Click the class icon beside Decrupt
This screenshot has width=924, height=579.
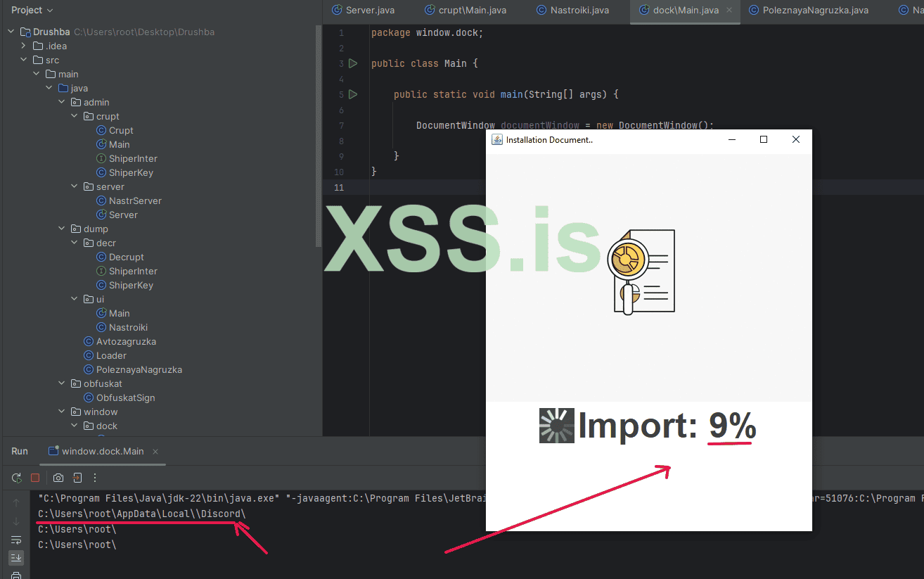pyautogui.click(x=101, y=257)
